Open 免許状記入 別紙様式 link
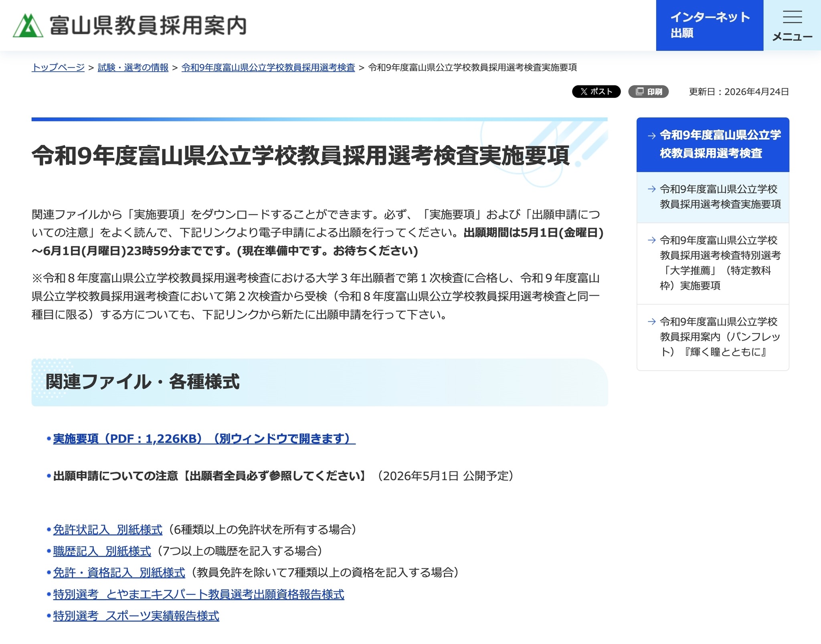Image resolution: width=821 pixels, height=644 pixels. click(108, 529)
